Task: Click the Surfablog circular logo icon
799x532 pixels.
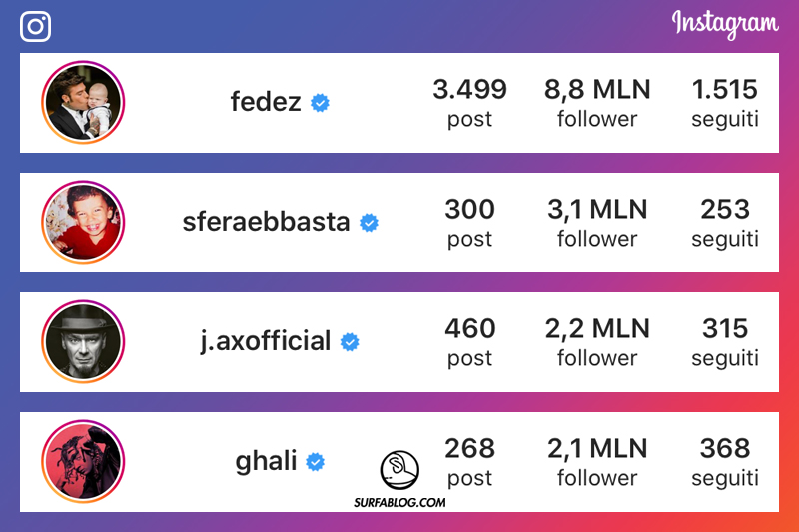Action: (x=399, y=469)
